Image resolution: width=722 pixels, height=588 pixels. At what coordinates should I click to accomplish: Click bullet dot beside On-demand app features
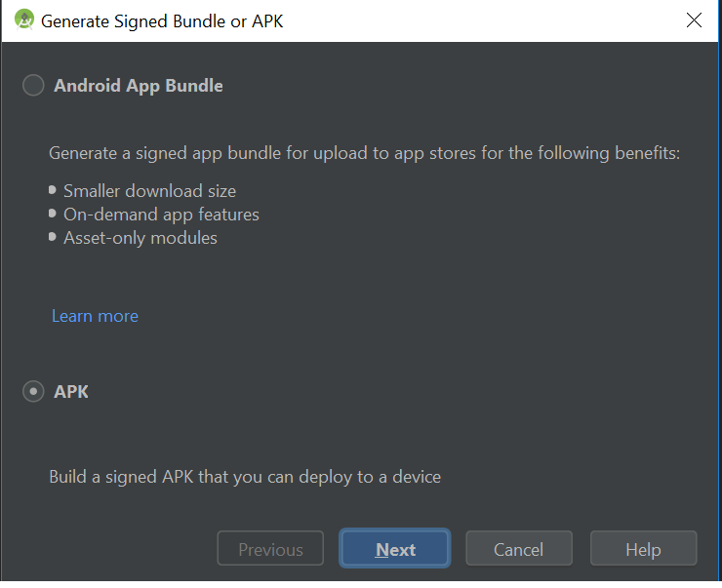tap(53, 214)
